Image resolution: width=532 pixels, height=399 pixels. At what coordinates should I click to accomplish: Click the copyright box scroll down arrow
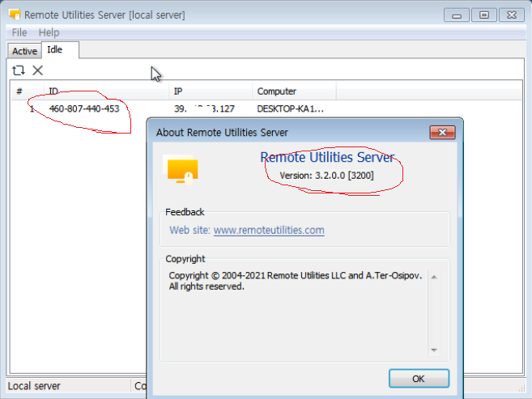[434, 350]
